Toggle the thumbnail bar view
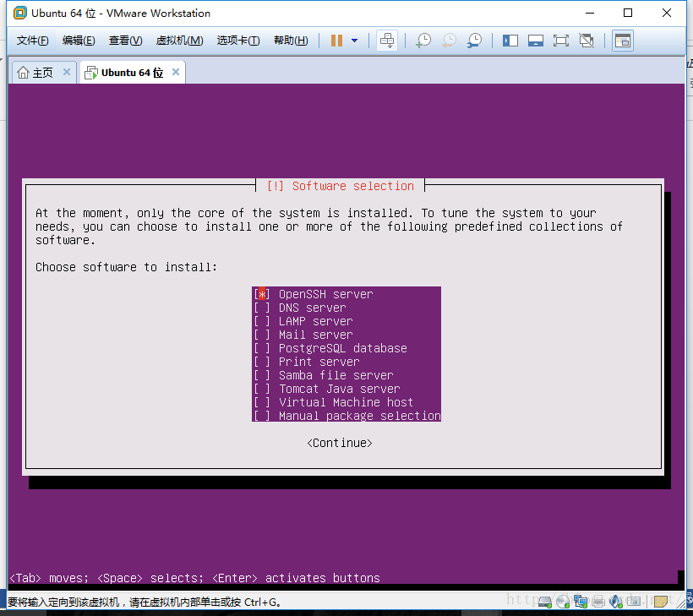 click(x=536, y=41)
